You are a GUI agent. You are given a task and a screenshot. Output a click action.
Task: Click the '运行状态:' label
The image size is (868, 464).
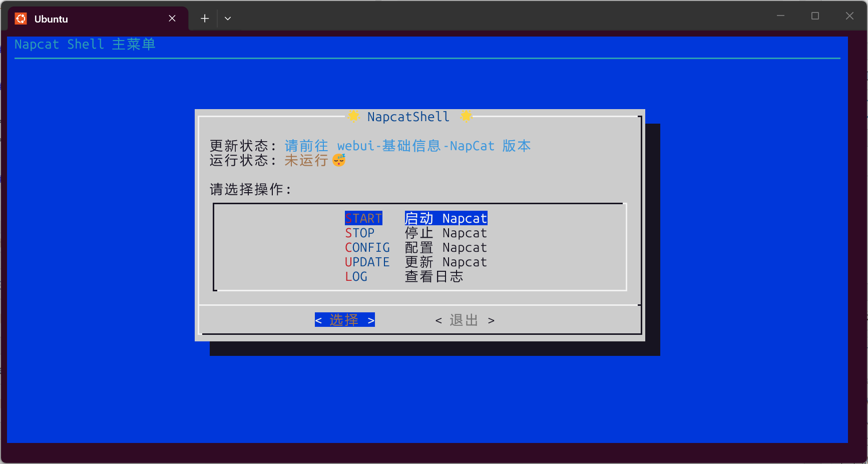[243, 160]
